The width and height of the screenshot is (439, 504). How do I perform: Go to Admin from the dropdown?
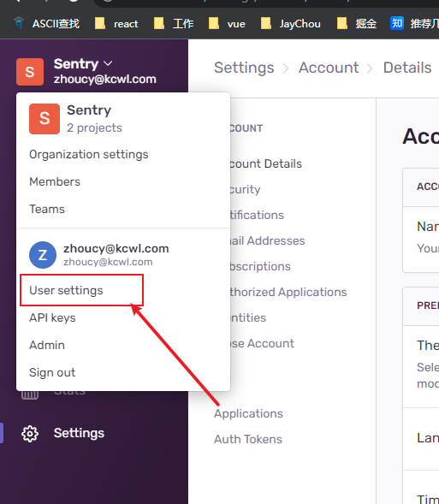[47, 345]
